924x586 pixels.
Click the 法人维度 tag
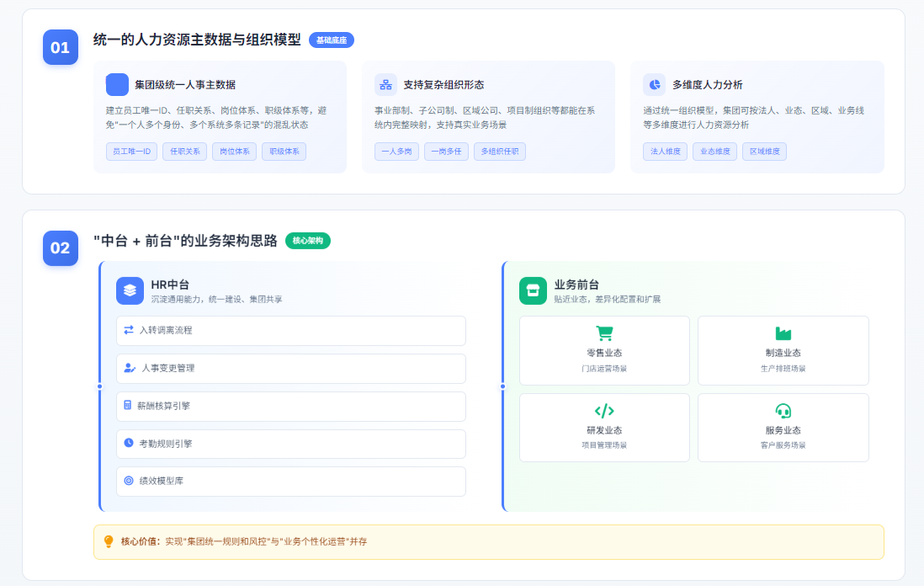click(665, 152)
